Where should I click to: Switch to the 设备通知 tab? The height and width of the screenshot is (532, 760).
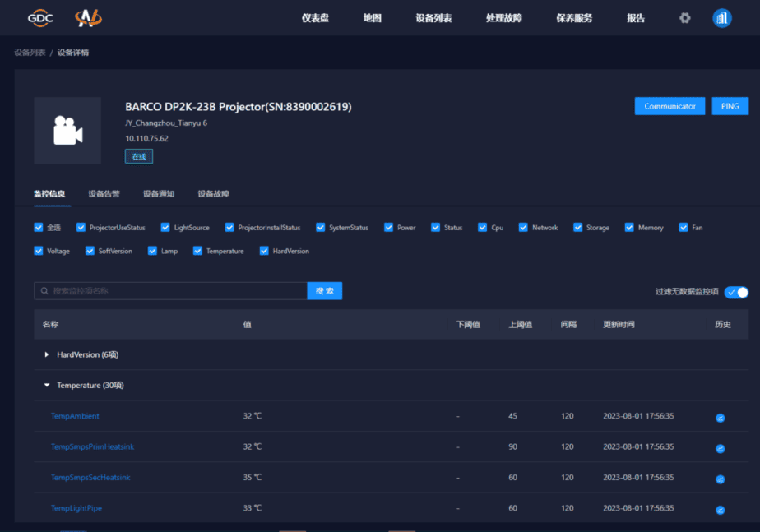tap(159, 194)
